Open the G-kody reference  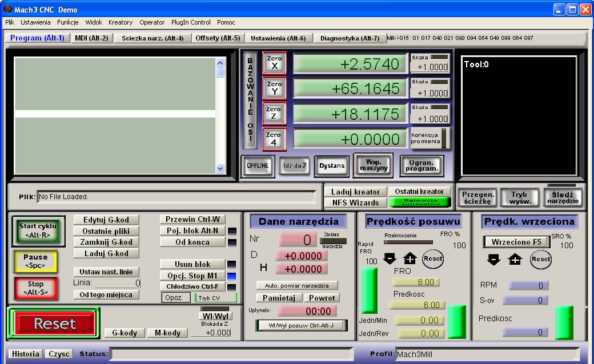click(x=125, y=333)
